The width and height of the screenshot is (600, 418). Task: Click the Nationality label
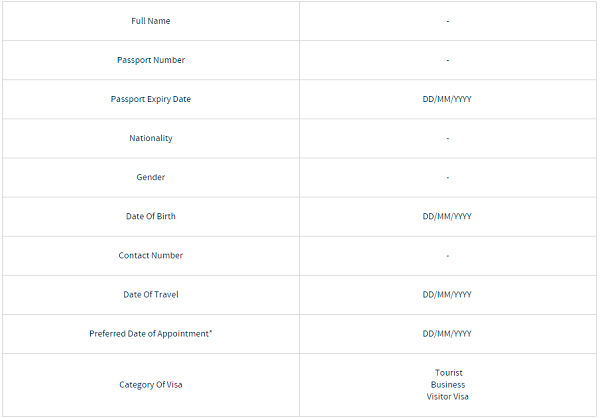tap(151, 138)
